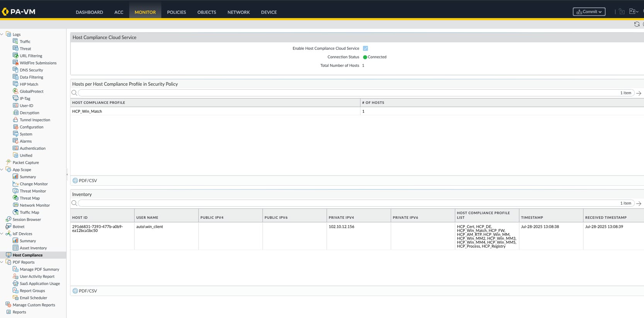Open Packet Capture in sidebar
The height and width of the screenshot is (318, 644).
[x=25, y=162]
